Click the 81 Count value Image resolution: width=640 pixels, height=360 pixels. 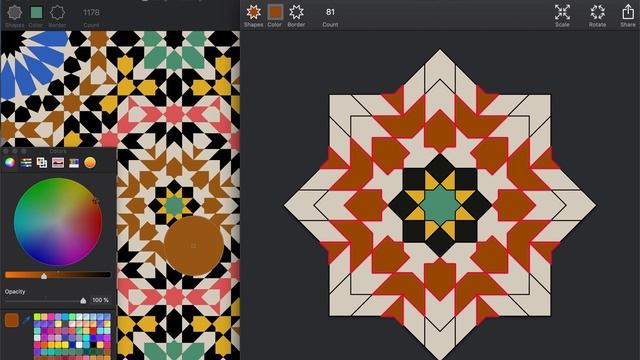tap(330, 12)
